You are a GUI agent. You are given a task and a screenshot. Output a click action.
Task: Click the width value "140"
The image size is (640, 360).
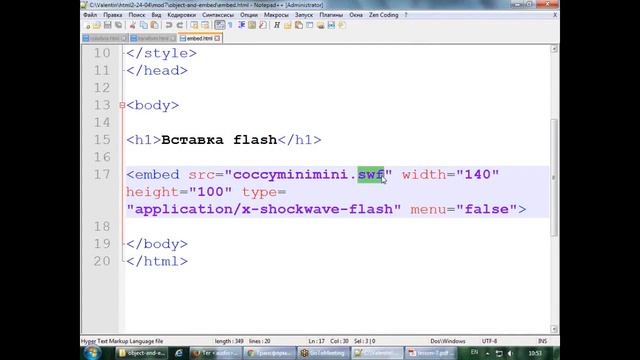[x=478, y=175]
